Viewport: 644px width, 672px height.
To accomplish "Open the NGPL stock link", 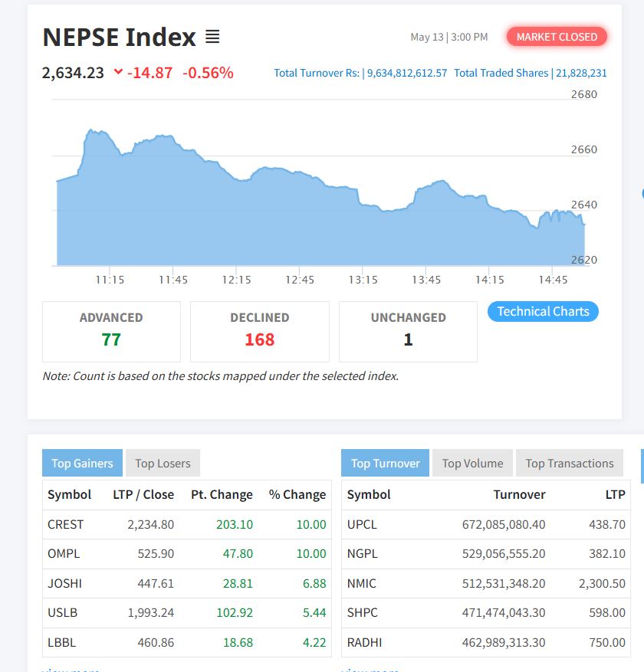I will pos(363,553).
